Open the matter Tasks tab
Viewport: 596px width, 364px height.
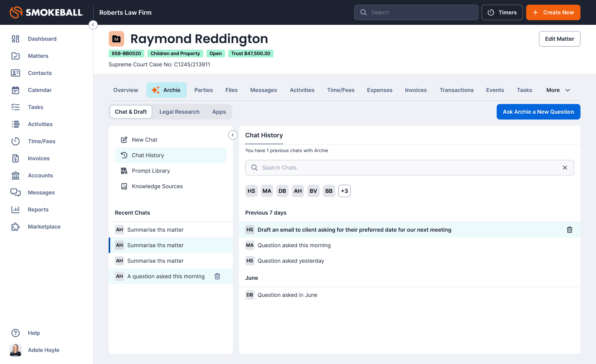[x=525, y=90]
